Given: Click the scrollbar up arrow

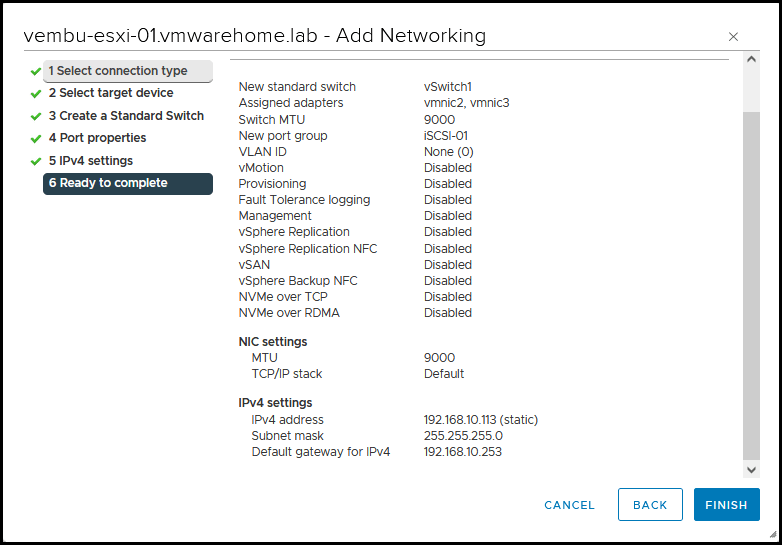Looking at the screenshot, I should (x=752, y=59).
